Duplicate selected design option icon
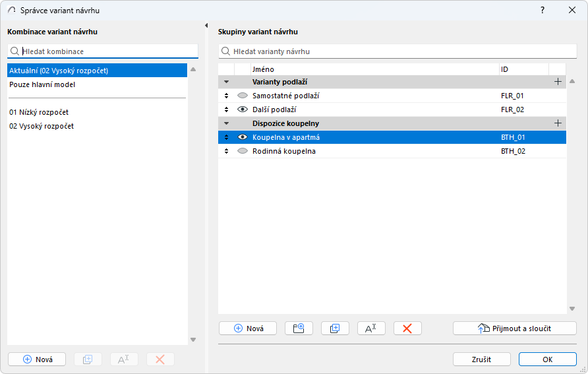 [x=335, y=328]
